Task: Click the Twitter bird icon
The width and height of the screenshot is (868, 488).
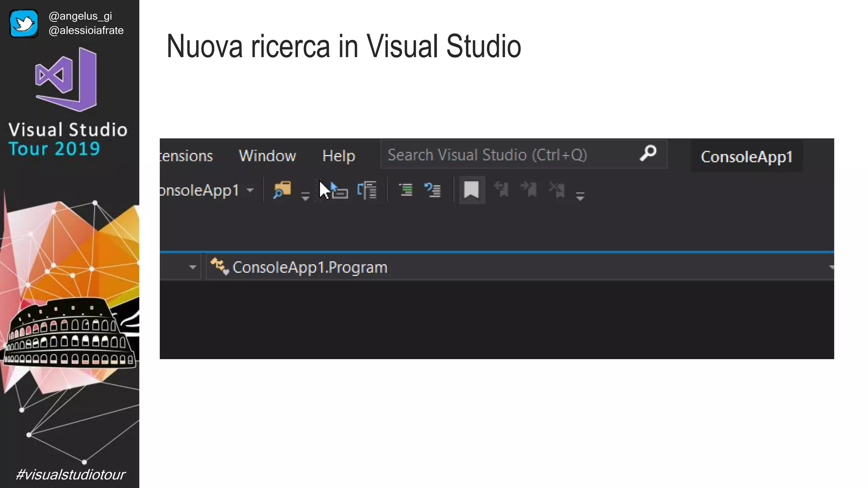Action: click(24, 23)
